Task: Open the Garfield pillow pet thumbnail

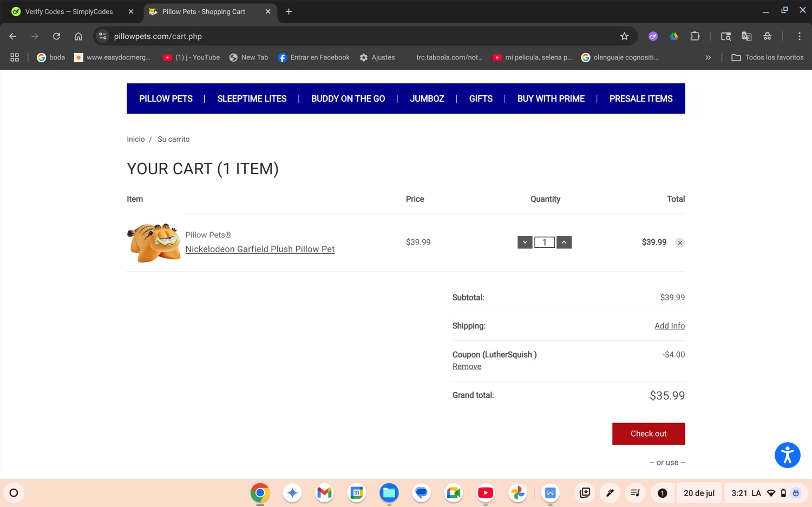Action: (x=154, y=242)
